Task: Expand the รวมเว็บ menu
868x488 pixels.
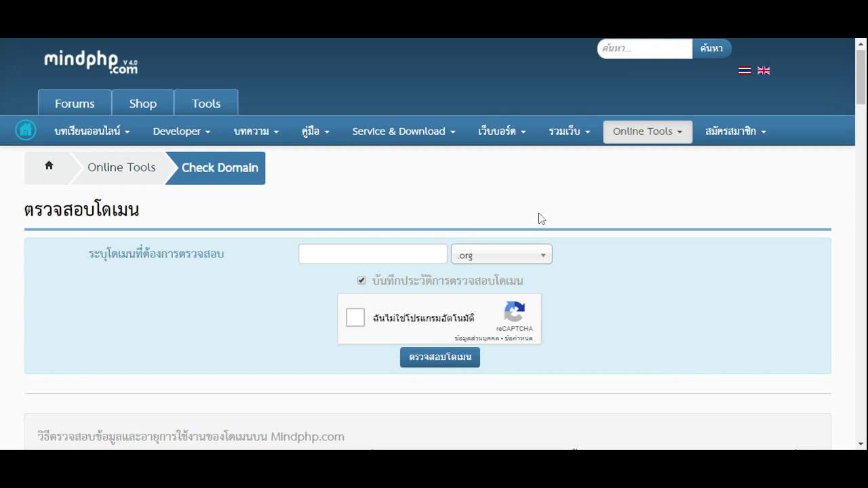Action: coord(570,131)
